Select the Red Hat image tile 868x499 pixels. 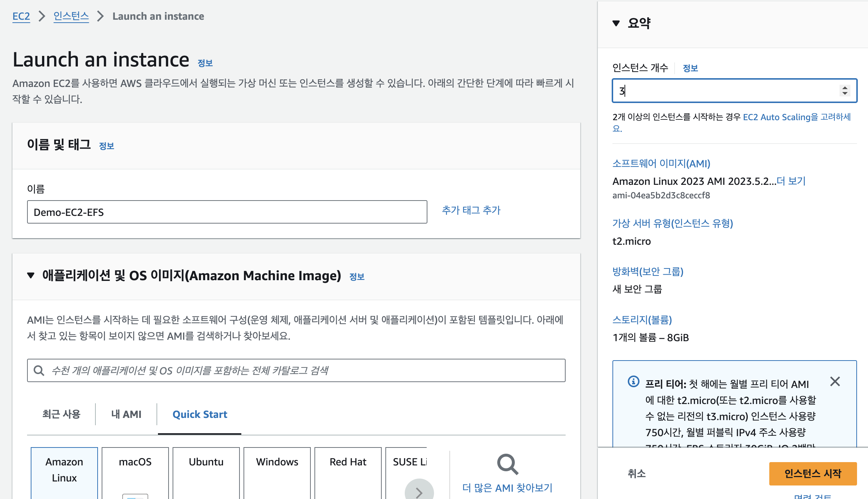coord(348,471)
